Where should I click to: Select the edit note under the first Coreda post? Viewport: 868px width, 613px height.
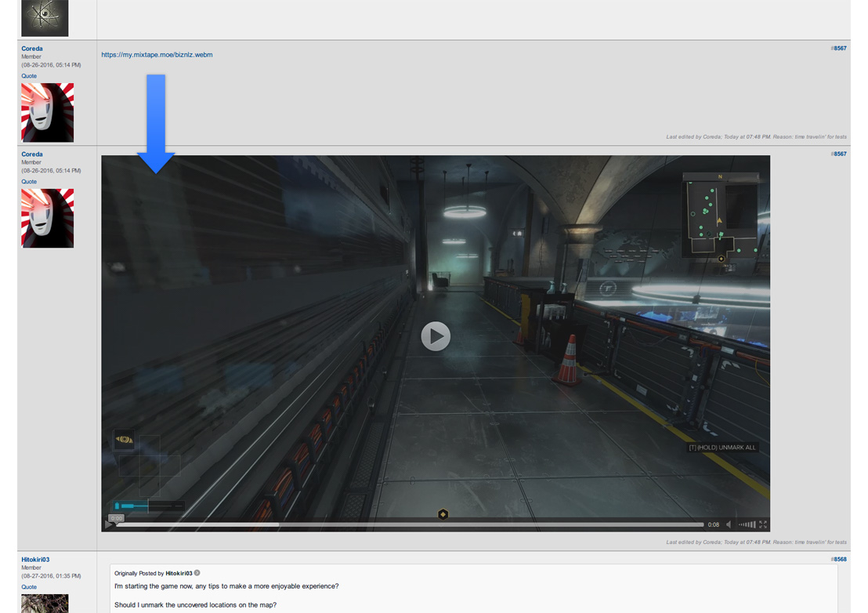[x=756, y=136]
